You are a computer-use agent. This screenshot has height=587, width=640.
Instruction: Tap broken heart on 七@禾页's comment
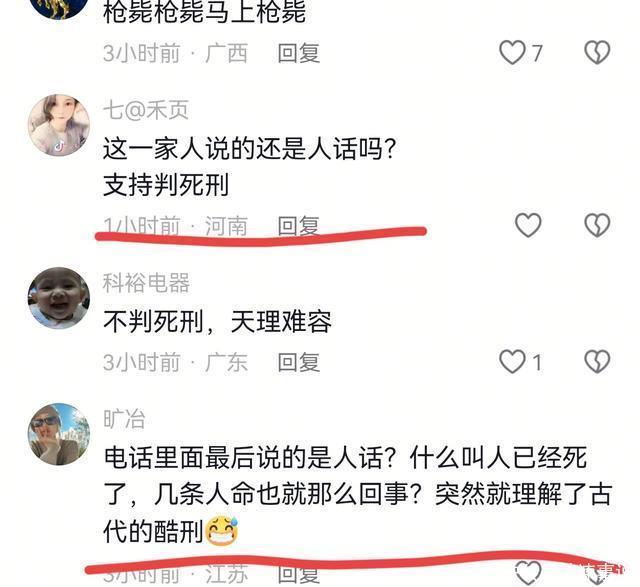(597, 225)
